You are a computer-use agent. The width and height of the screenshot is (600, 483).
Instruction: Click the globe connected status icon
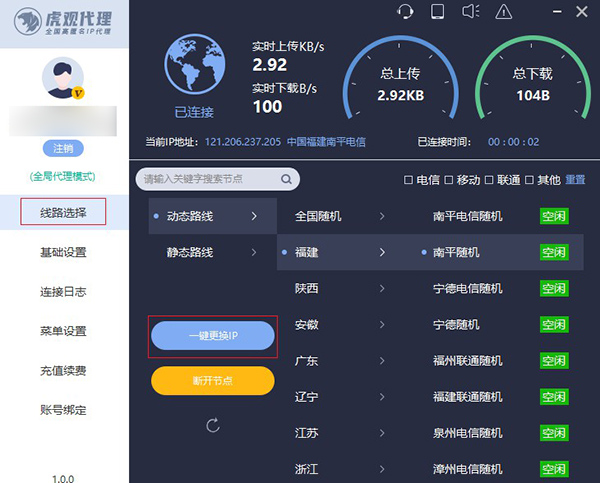click(x=194, y=65)
